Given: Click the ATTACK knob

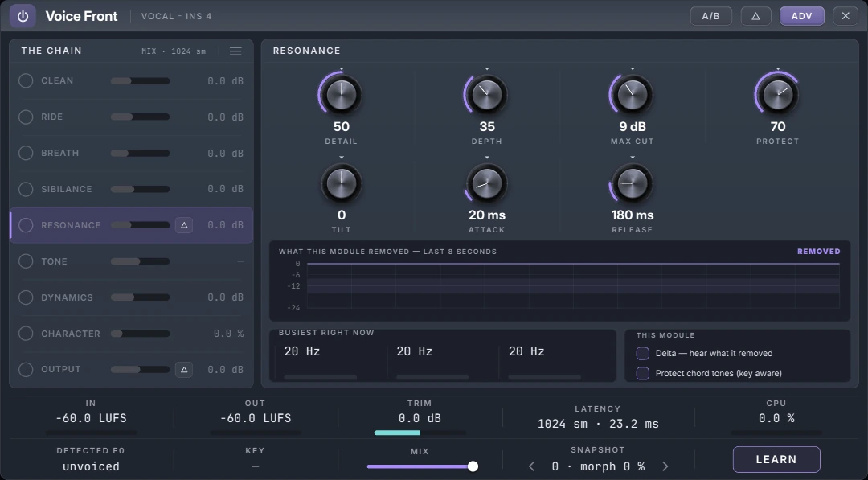Looking at the screenshot, I should click(x=486, y=183).
